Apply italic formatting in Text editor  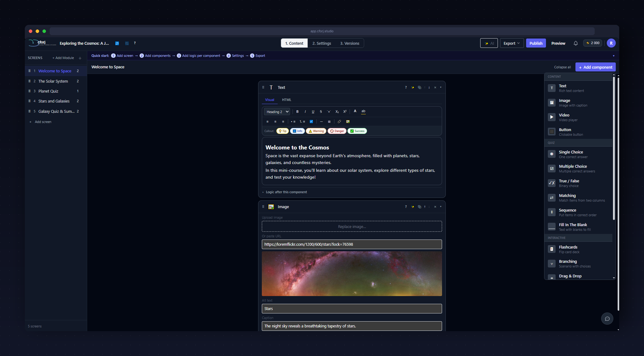(305, 112)
